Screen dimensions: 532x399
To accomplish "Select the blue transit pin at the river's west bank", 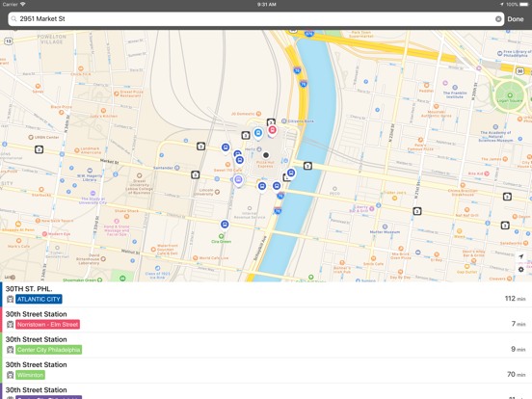I will [291, 173].
